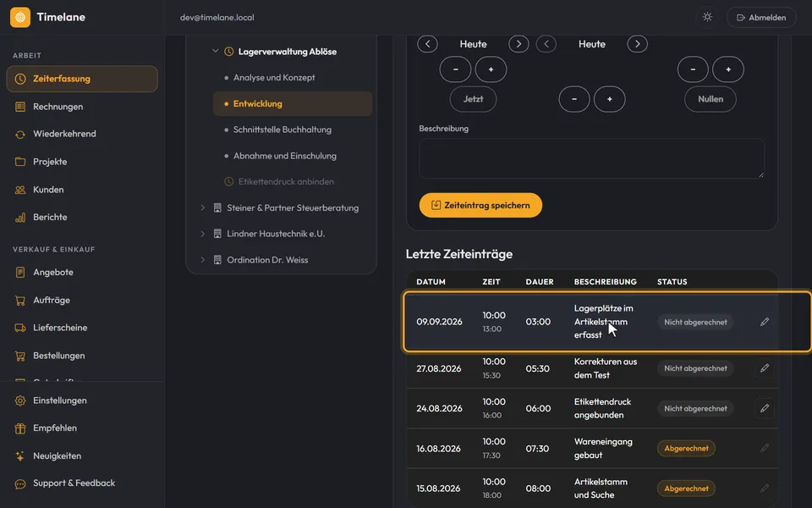812x508 pixels.
Task: Log out with the Abmelden button
Action: coord(761,17)
